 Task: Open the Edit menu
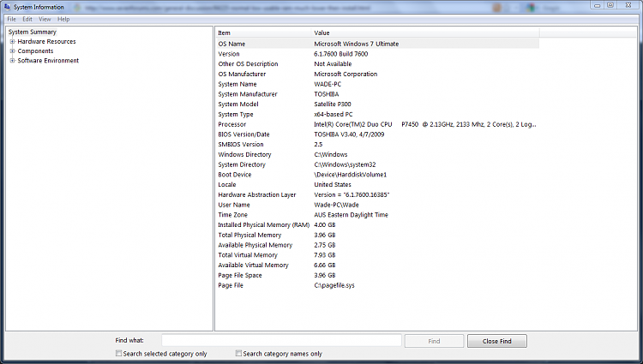[27, 19]
